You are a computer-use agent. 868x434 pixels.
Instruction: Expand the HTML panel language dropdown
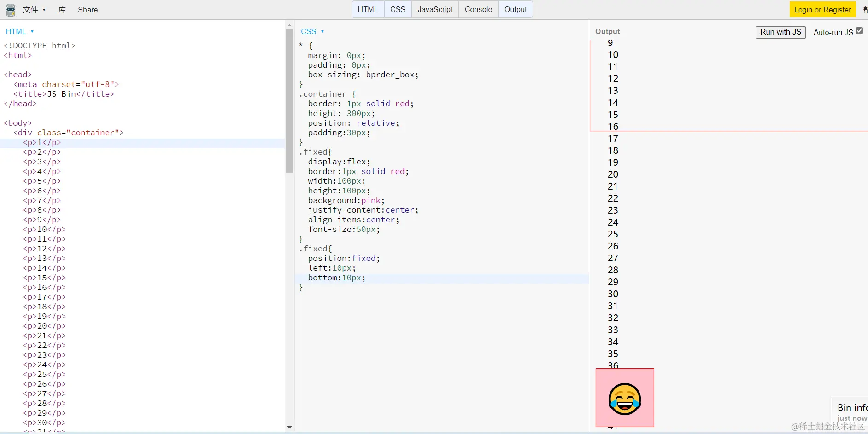(x=20, y=31)
